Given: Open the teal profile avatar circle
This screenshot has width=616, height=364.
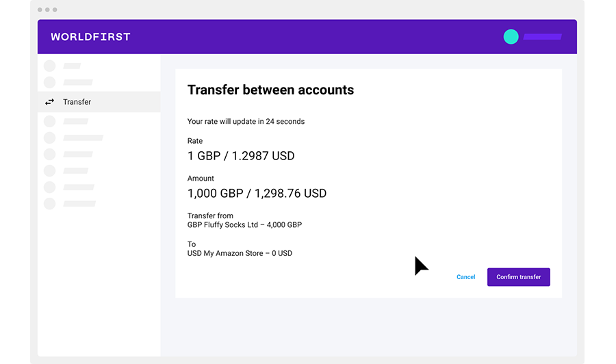Looking at the screenshot, I should pos(511,37).
